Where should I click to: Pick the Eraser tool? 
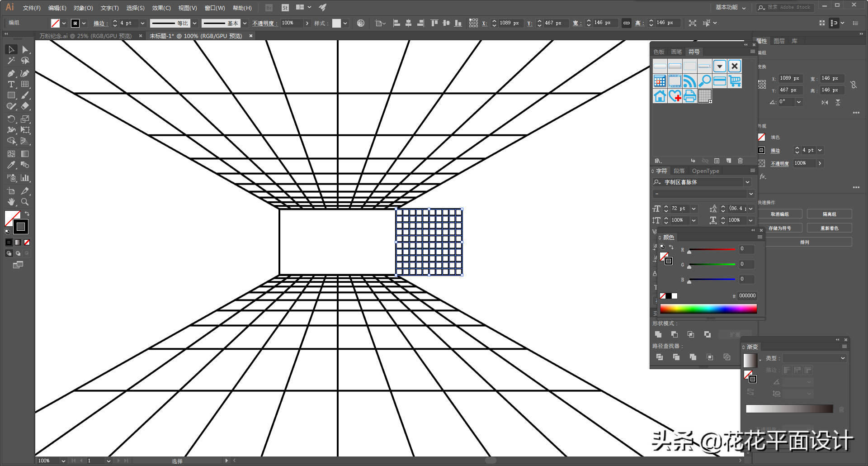point(25,106)
